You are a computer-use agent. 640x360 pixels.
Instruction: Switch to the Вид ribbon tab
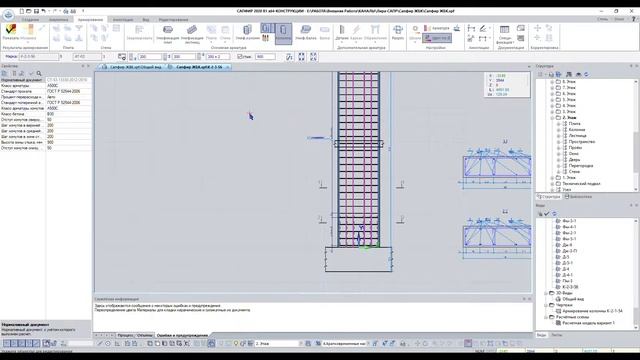(146, 20)
